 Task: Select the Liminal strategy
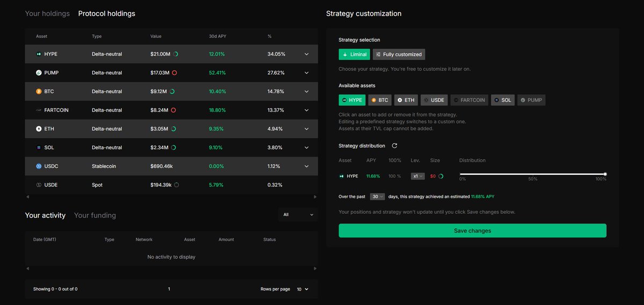(x=354, y=54)
